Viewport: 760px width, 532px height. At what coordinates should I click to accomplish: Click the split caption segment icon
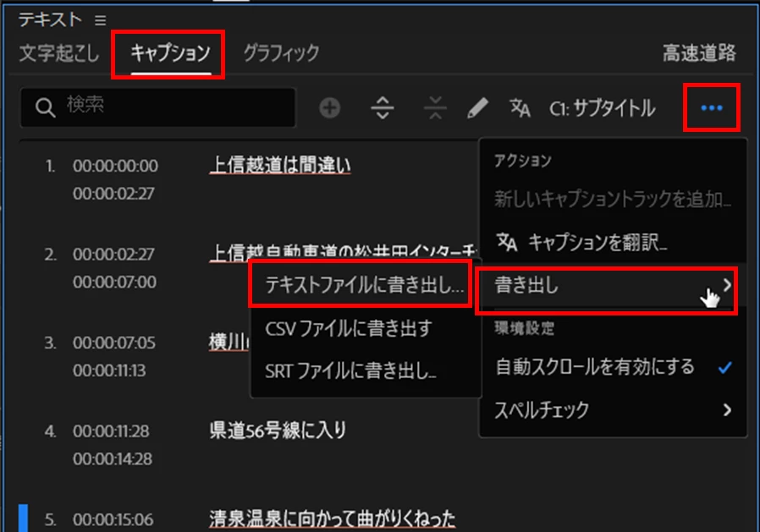pos(383,107)
